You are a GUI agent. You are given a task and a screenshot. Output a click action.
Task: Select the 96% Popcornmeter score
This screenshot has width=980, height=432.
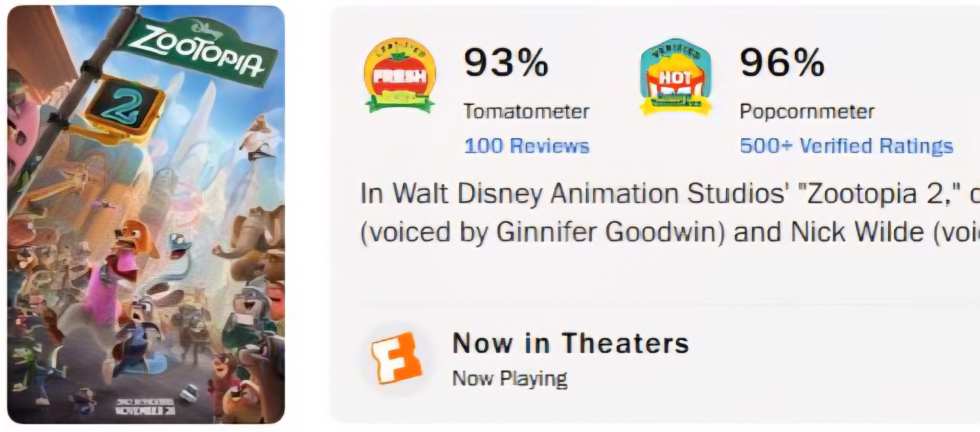782,62
